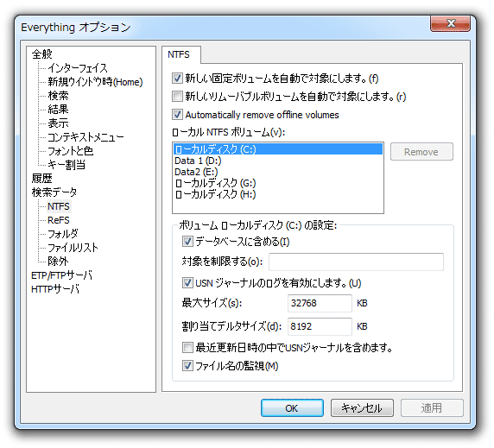
Task: Click the 最大サイズ input field
Action: 320,303
